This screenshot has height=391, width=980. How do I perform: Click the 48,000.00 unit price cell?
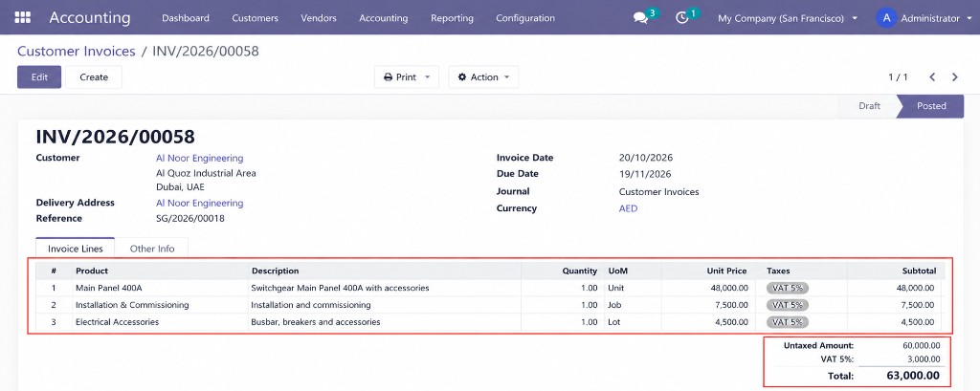point(728,288)
